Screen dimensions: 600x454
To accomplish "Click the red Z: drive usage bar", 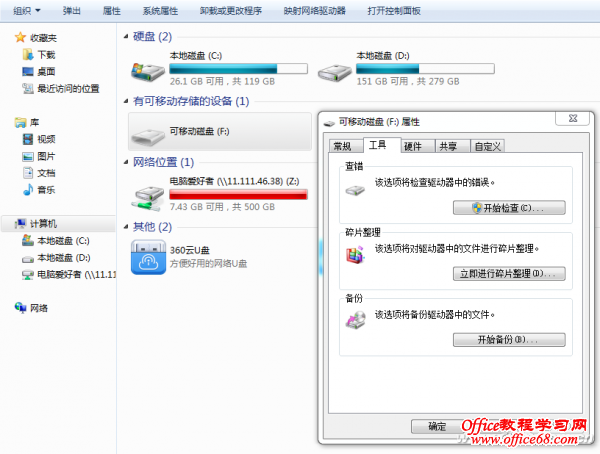I will (238, 194).
